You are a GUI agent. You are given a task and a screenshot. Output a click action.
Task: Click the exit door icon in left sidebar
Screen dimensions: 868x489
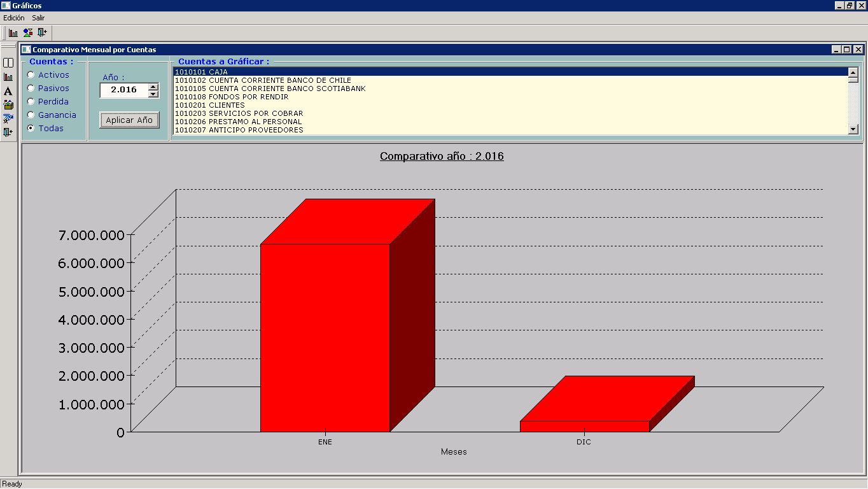coord(8,132)
